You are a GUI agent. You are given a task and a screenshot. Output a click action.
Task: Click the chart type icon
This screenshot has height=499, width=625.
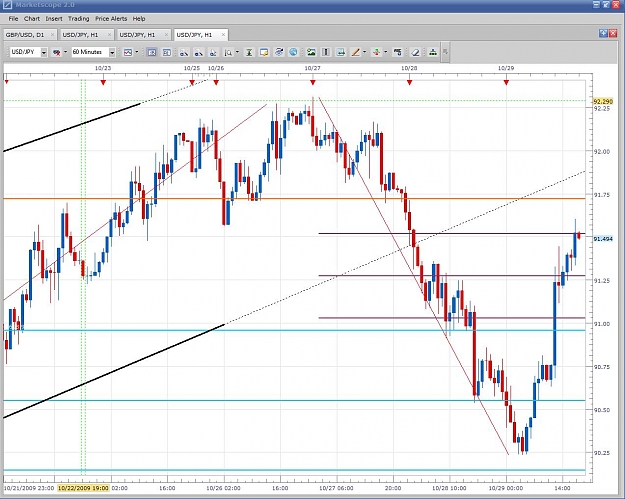click(x=128, y=52)
